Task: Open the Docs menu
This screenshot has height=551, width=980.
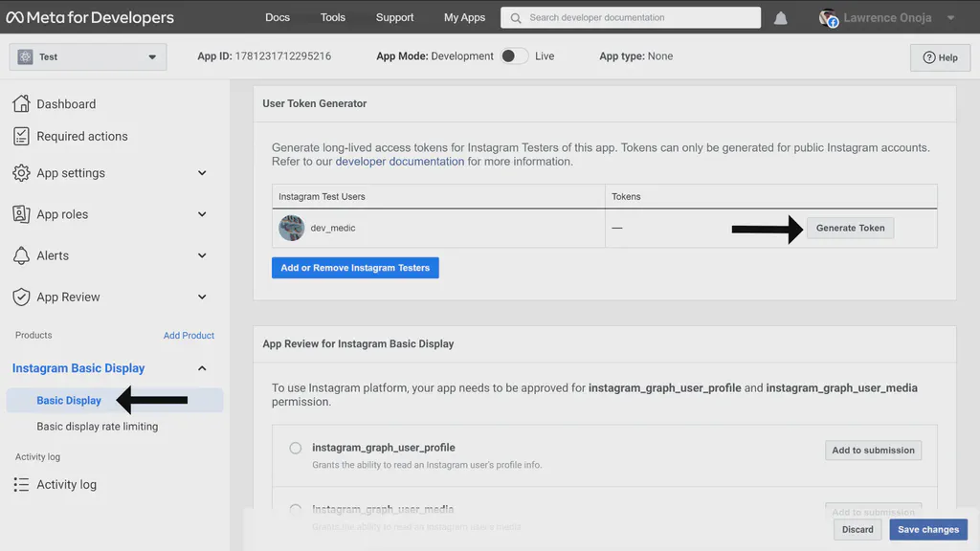Action: pyautogui.click(x=278, y=16)
